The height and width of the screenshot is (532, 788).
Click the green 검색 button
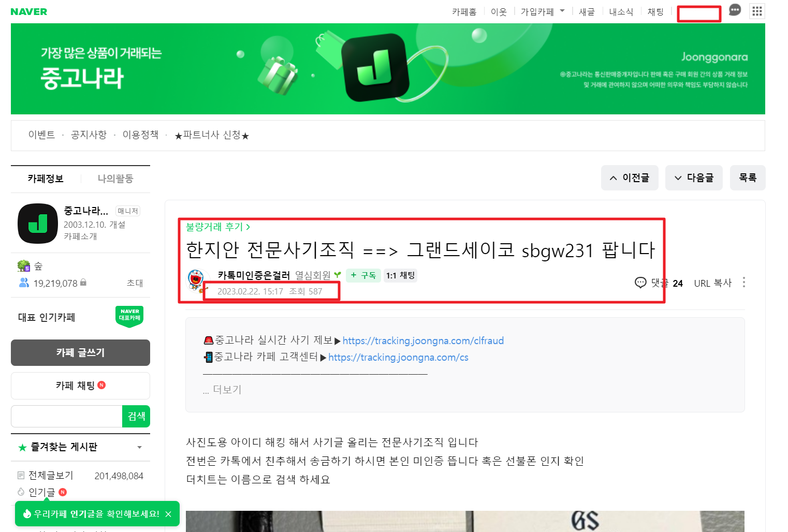point(136,416)
